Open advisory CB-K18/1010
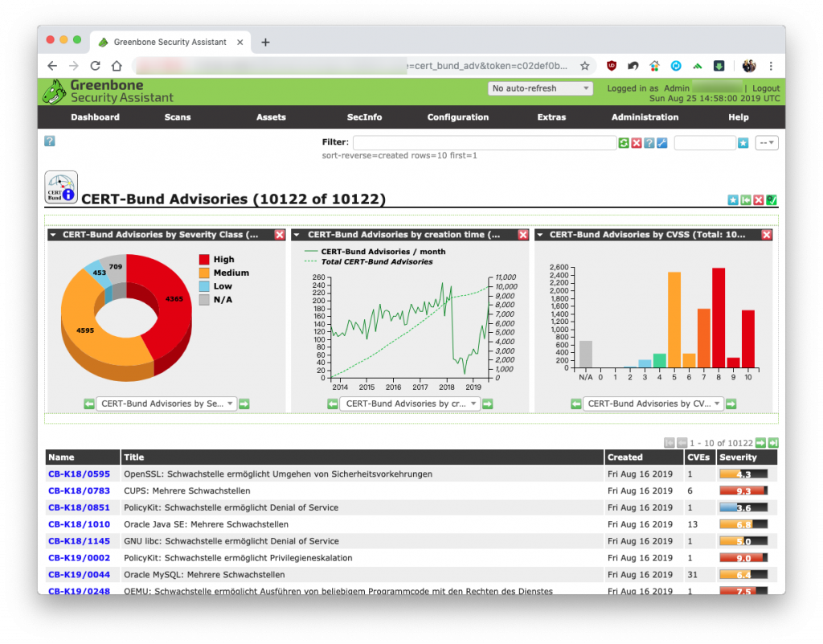This screenshot has height=644, width=823. (80, 524)
